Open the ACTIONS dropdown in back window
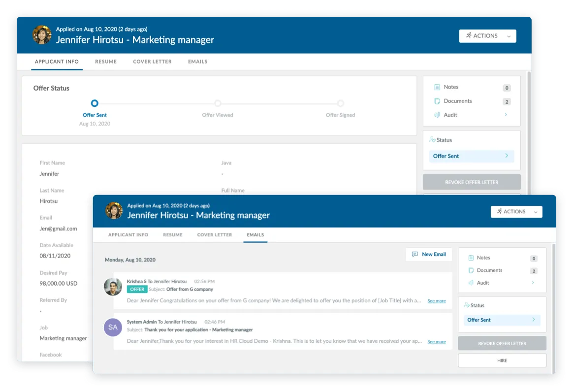The width and height of the screenshot is (574, 392). pos(488,36)
